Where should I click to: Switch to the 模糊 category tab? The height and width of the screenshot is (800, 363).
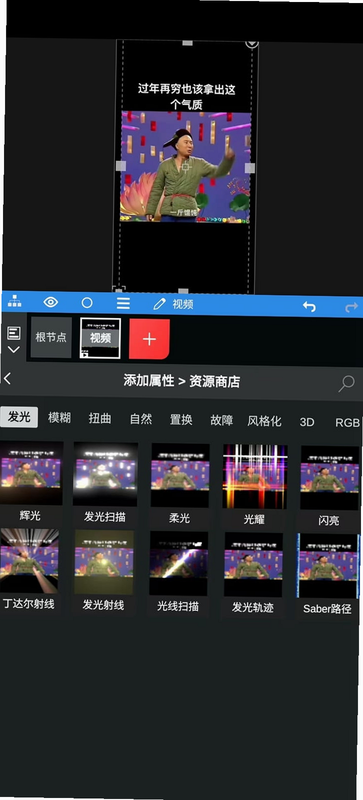(59, 418)
